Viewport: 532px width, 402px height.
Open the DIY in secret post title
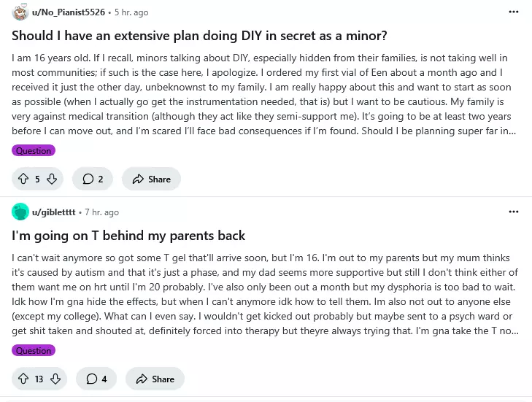[199, 36]
